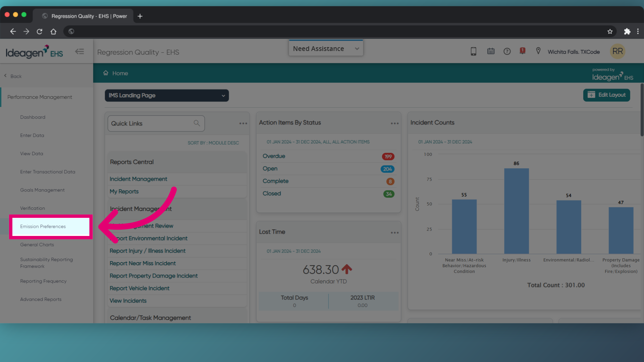
Task: Go Back in the sidebar
Action: (13, 76)
